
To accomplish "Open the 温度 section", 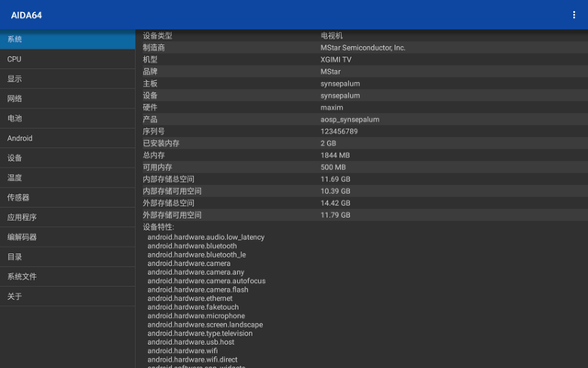I will click(67, 178).
